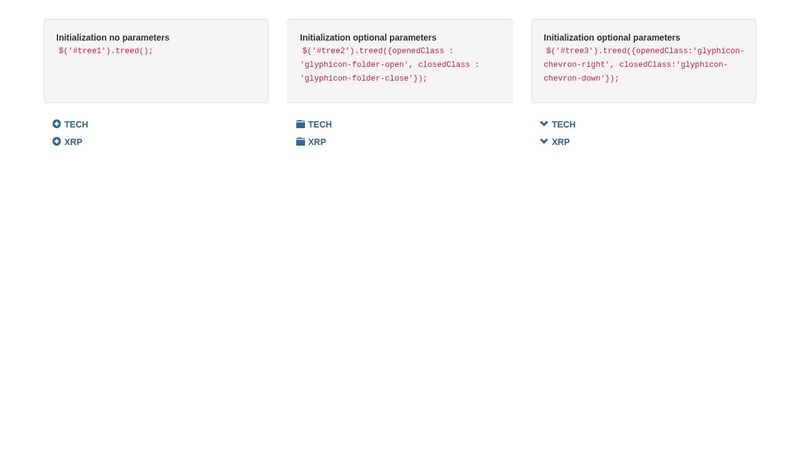Click the '#tree2' code line

(377, 50)
